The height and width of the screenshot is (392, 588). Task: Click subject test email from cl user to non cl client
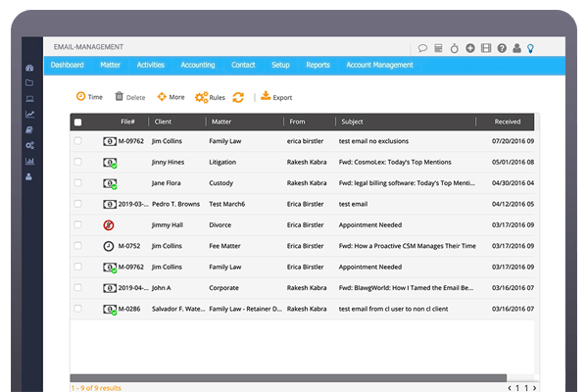393,309
